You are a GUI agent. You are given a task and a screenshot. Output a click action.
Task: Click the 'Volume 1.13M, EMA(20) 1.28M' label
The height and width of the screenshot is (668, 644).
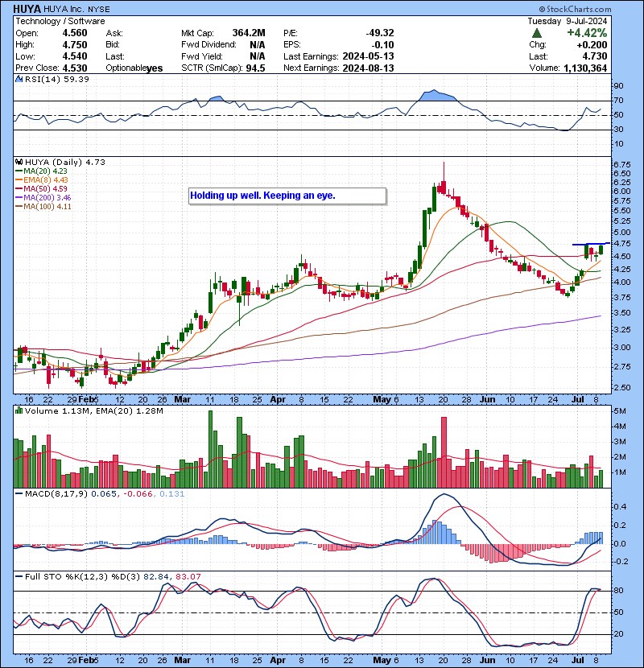93,411
